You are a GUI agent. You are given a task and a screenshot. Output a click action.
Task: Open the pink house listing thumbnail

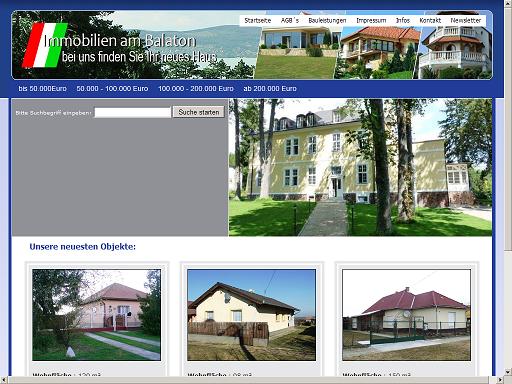[x=96, y=315]
